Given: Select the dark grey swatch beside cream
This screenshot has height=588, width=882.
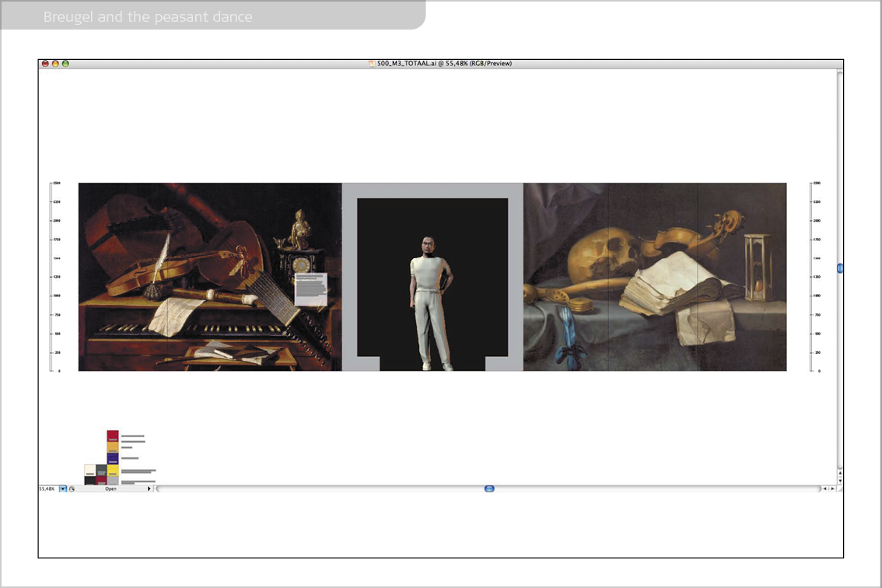Looking at the screenshot, I should 101,471.
